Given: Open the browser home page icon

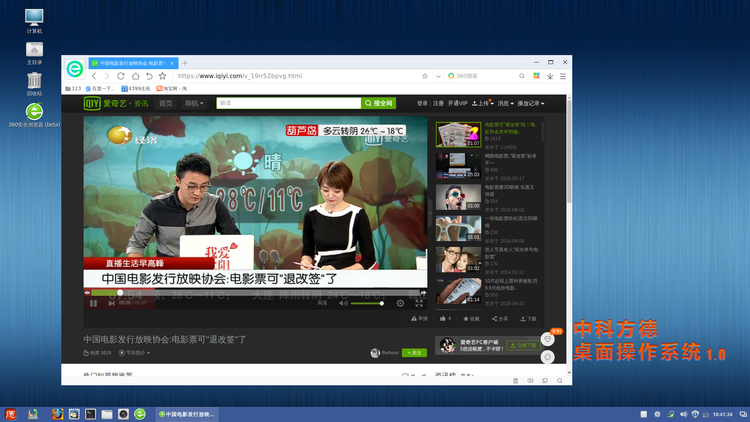Looking at the screenshot, I should 135,76.
